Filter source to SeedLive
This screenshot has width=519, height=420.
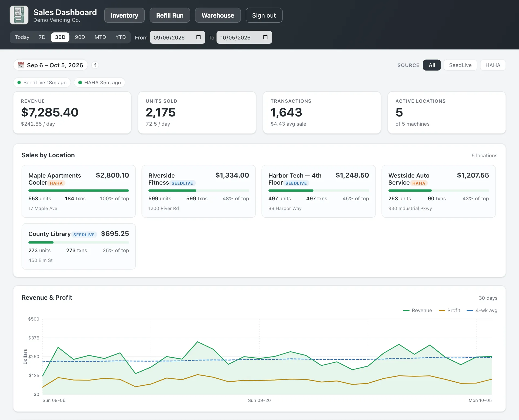(460, 65)
